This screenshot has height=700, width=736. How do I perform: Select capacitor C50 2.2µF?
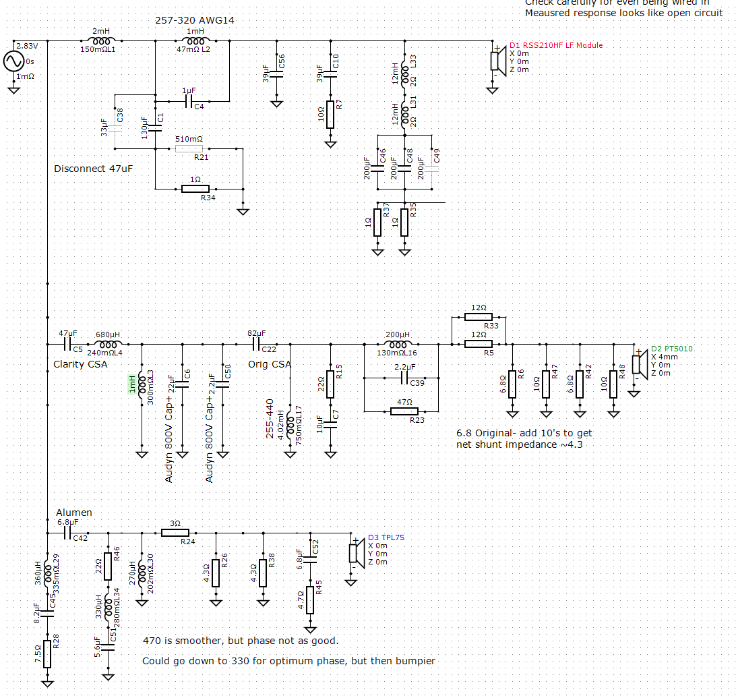(223, 384)
